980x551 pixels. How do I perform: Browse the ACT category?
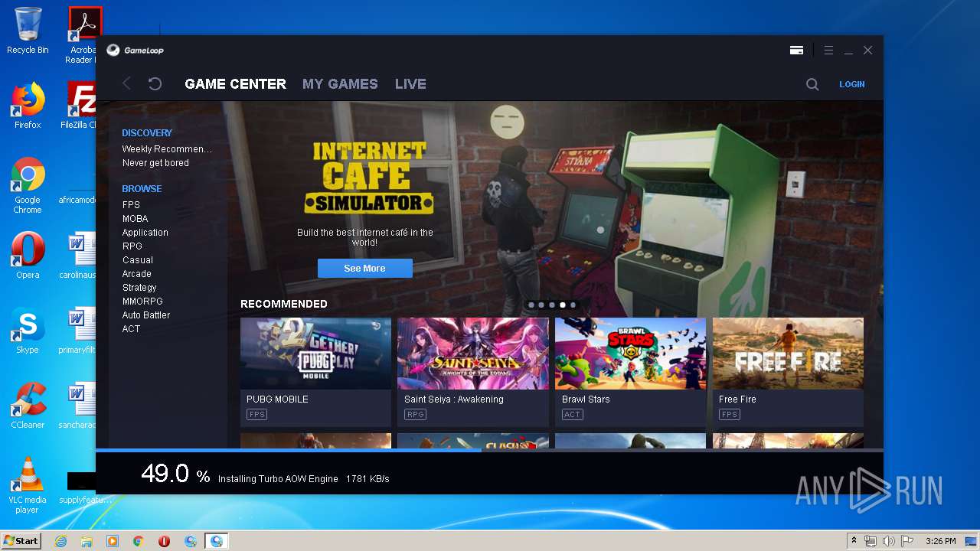[x=131, y=329]
